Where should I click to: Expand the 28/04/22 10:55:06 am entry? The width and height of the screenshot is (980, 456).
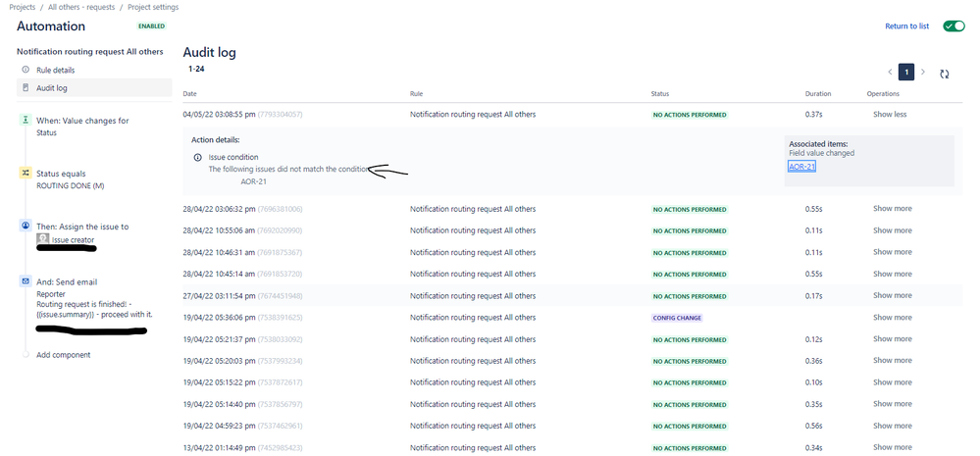[893, 230]
